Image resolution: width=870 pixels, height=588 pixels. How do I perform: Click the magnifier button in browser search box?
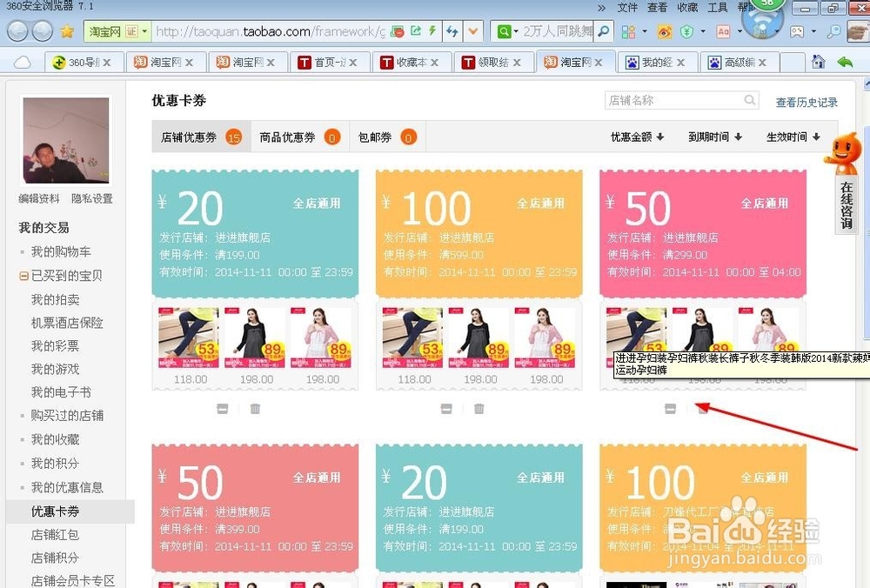click(x=604, y=31)
